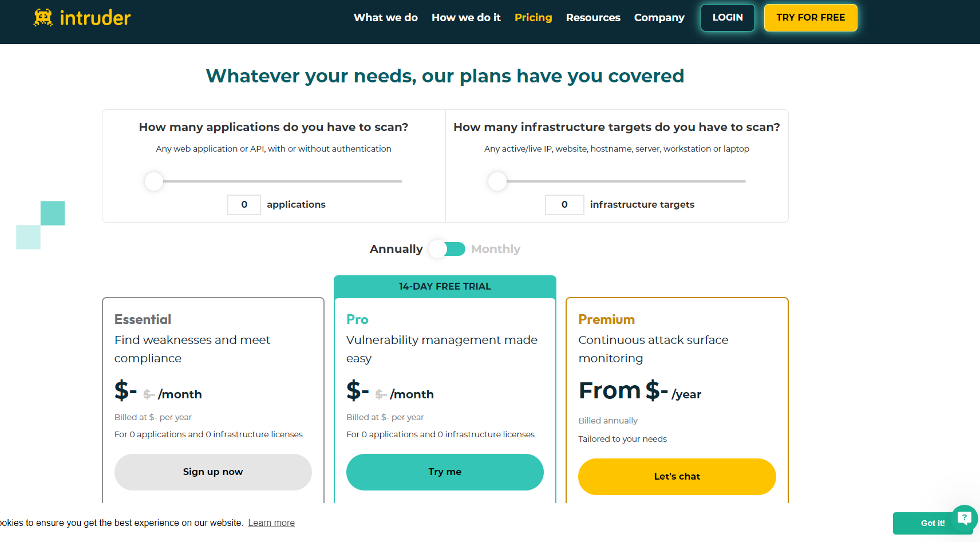Focus the applications number input field
This screenshot has height=542, width=980.
click(244, 204)
